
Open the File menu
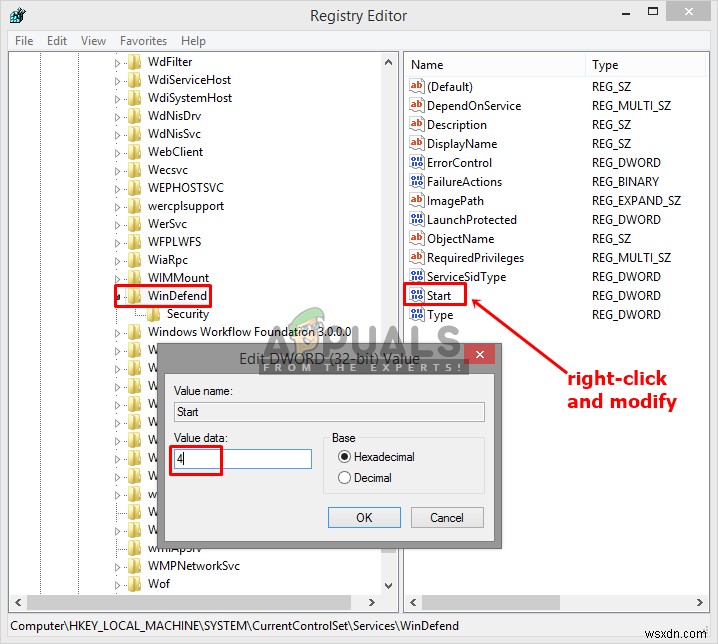(24, 41)
